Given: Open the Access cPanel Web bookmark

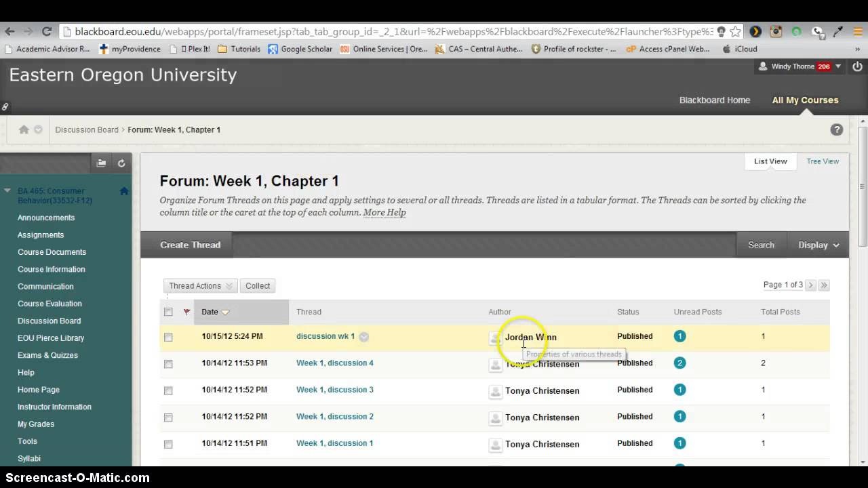Looking at the screenshot, I should click(x=668, y=49).
